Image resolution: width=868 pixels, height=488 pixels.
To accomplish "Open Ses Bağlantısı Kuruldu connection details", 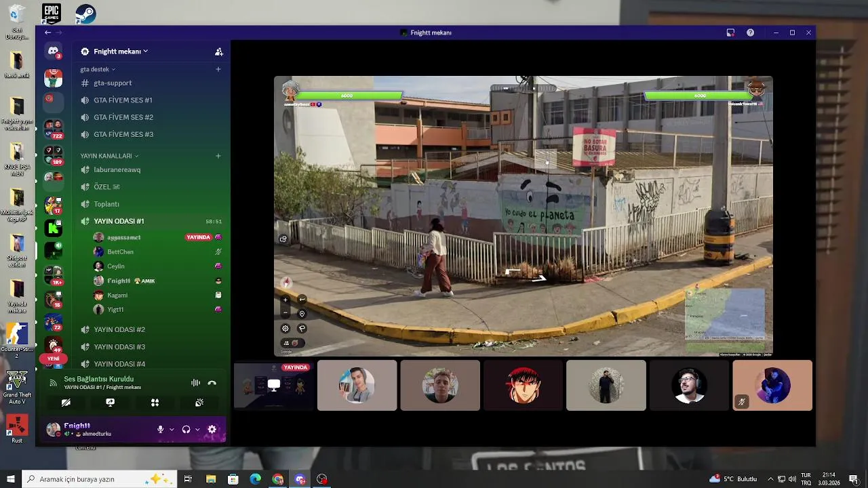I will coord(98,379).
